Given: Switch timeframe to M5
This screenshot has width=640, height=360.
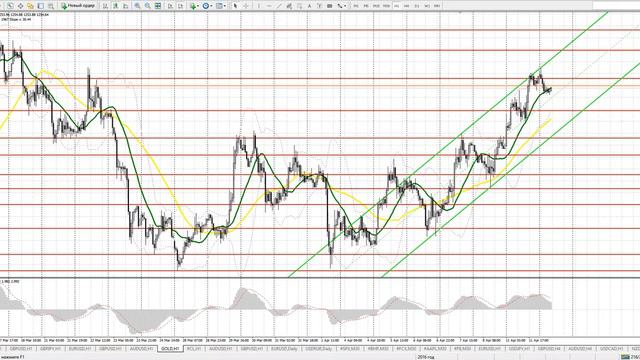Looking at the screenshot, I should point(366,6).
